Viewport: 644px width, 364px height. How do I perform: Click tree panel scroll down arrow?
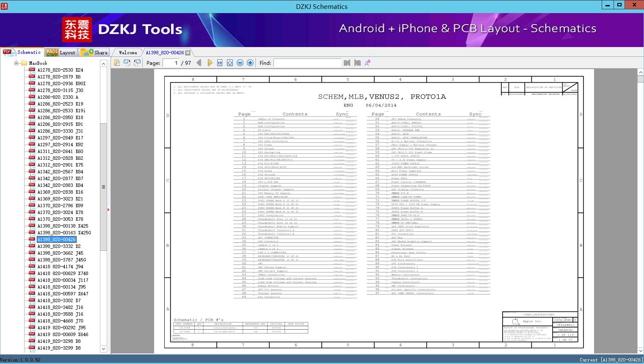[103, 349]
